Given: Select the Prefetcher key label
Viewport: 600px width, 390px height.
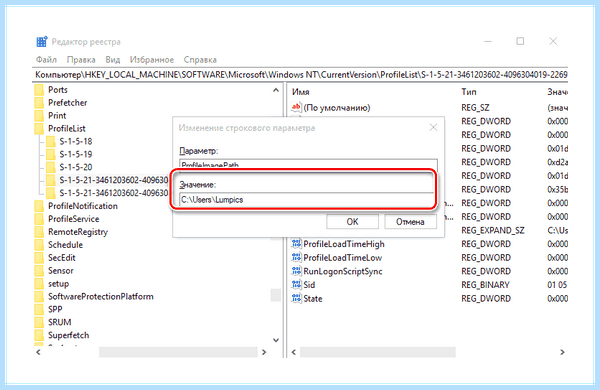Looking at the screenshot, I should click(x=67, y=103).
